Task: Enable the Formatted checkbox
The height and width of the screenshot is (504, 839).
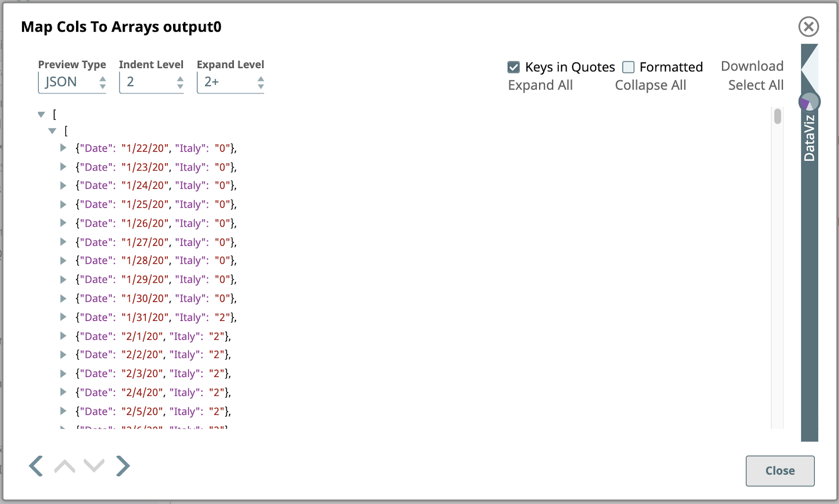Action: tap(628, 67)
